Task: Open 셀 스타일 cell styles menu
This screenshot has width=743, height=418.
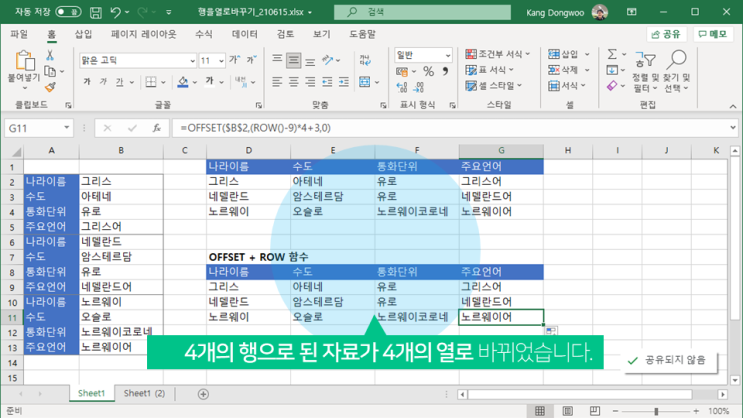Action: (494, 86)
